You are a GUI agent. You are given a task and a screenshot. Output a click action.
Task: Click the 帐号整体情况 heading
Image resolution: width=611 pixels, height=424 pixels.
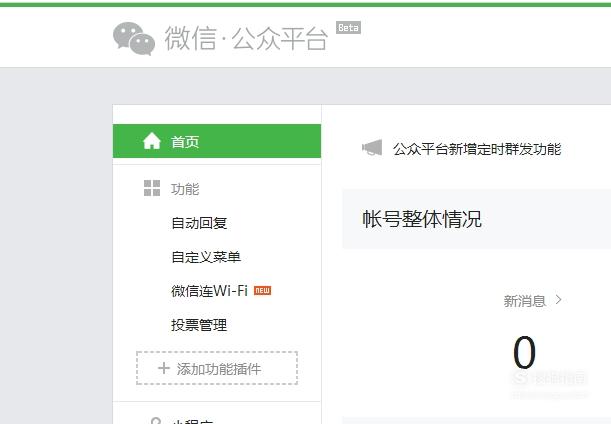point(422,219)
